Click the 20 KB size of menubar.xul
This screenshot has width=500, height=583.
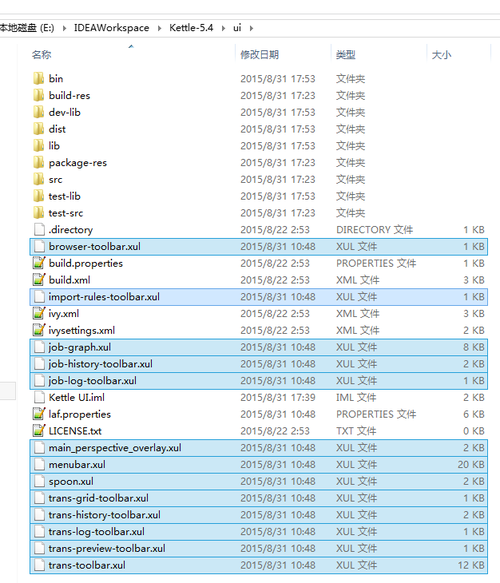click(x=471, y=464)
